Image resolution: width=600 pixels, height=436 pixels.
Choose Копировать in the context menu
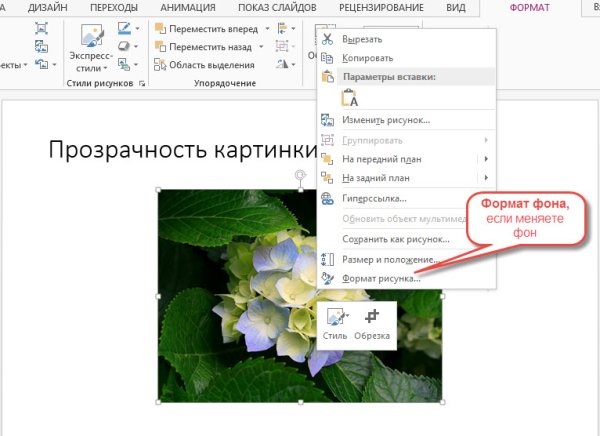(407, 58)
